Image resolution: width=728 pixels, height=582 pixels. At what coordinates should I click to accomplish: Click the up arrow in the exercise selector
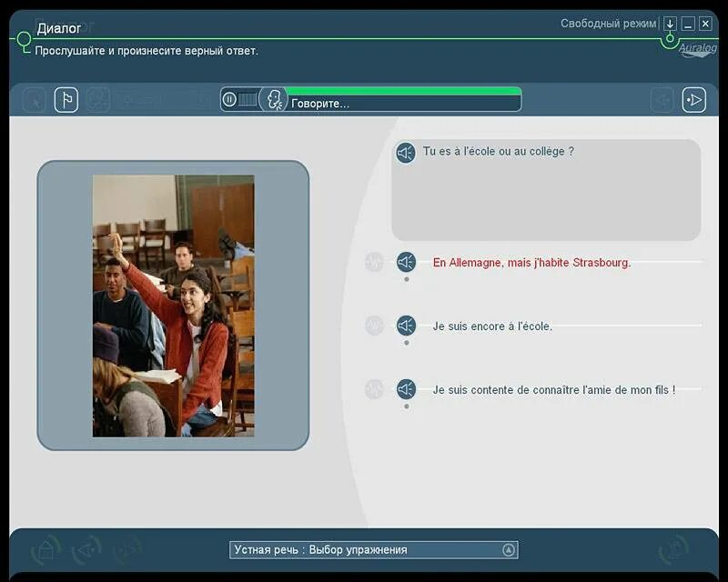509,550
